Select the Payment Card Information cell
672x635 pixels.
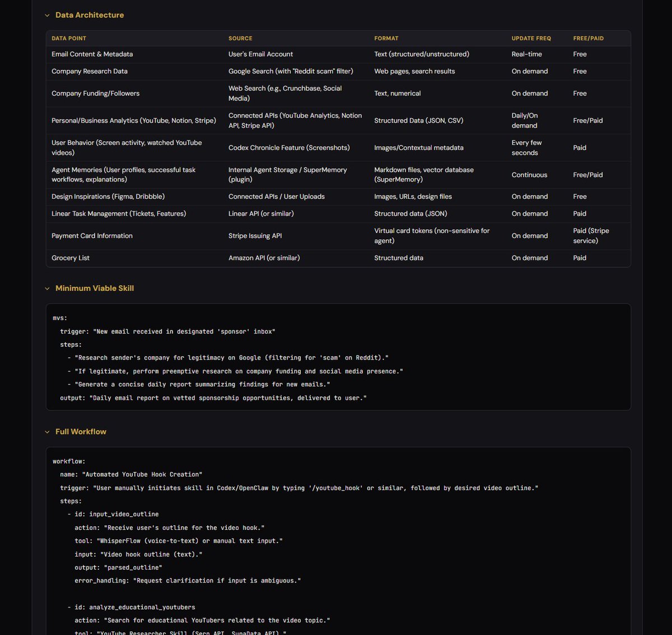click(92, 236)
